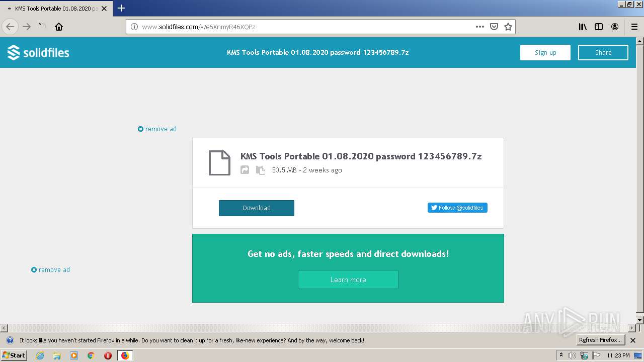Open Windows Explorer from taskbar
This screenshot has width=644, height=362.
click(x=57, y=355)
